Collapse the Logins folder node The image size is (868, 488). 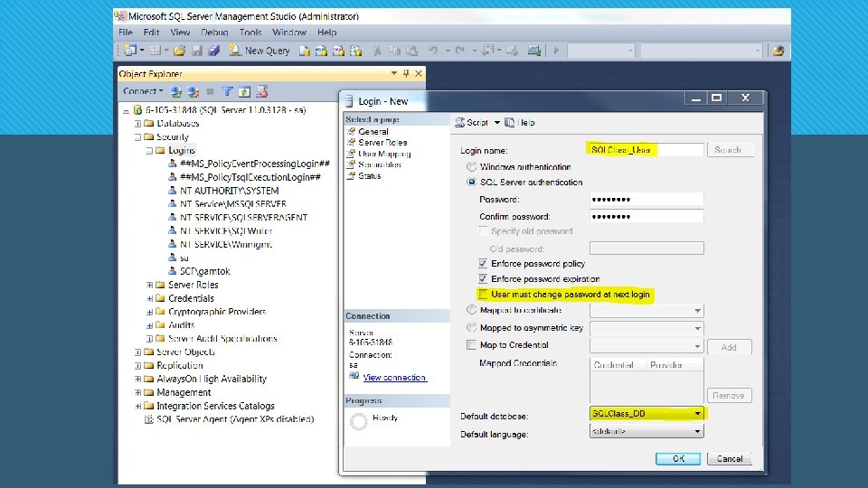pyautogui.click(x=149, y=151)
